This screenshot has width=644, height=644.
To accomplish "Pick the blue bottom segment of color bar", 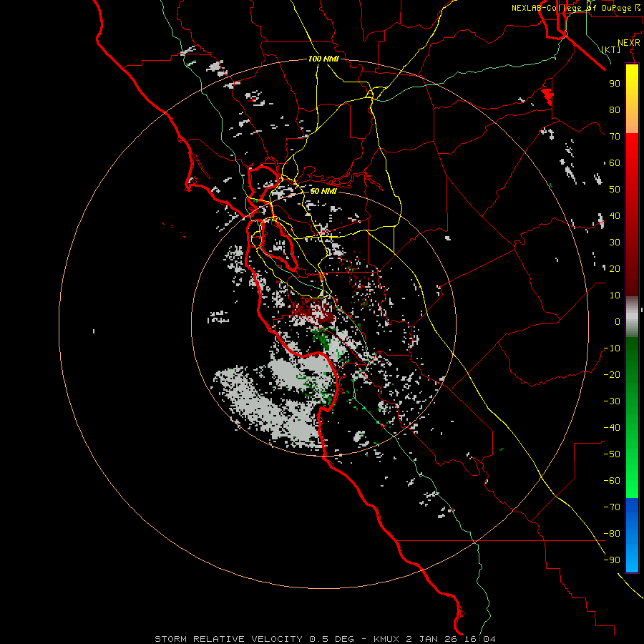I will click(x=632, y=535).
